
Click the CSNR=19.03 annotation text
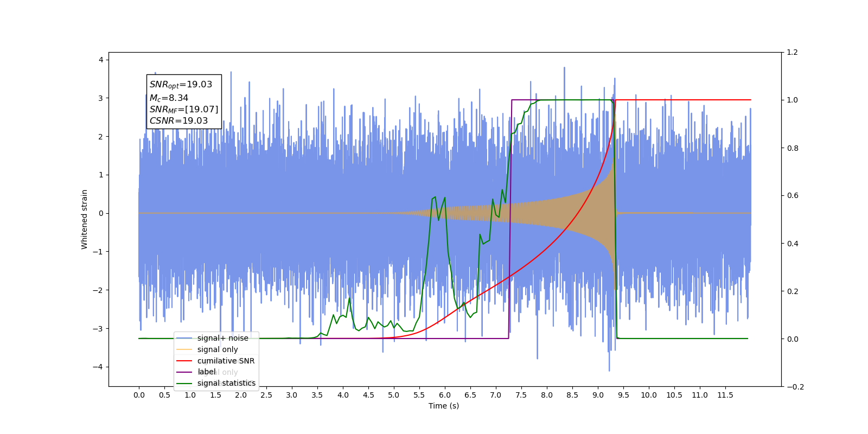click(178, 121)
